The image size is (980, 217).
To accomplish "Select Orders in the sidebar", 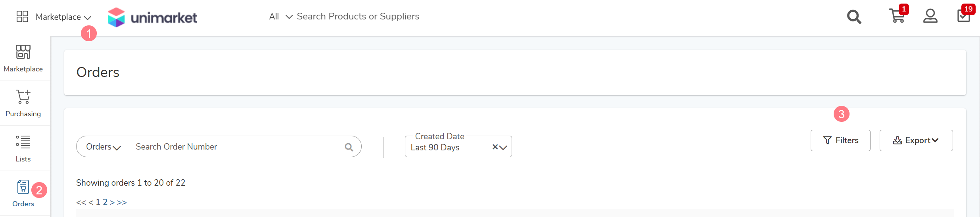I will tap(23, 194).
